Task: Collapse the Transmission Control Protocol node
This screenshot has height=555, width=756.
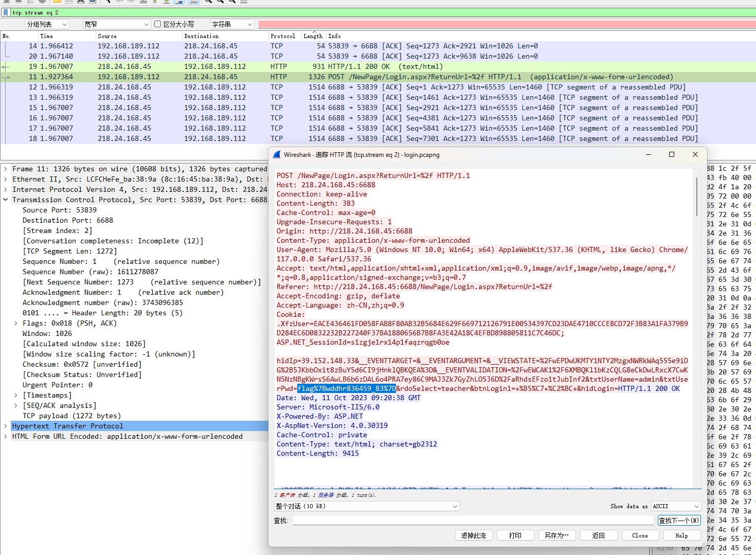Action: coord(6,200)
